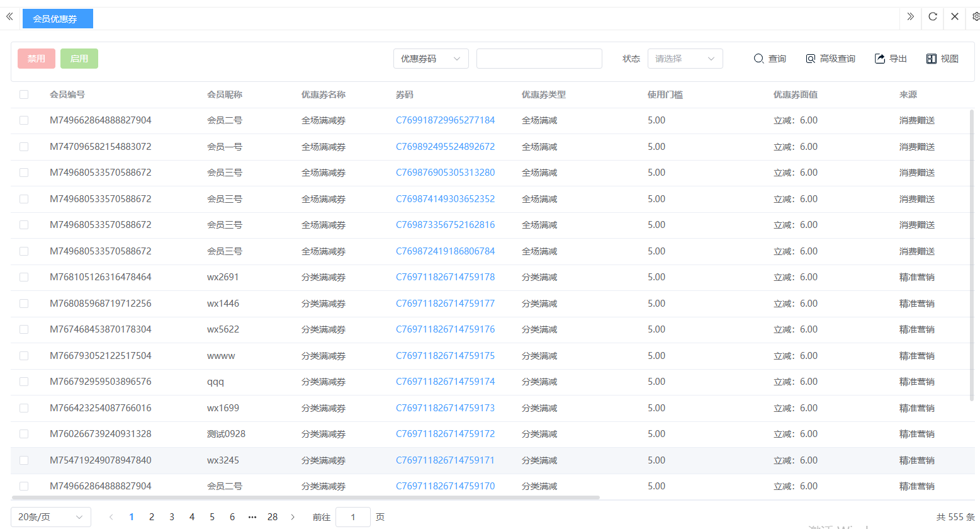Export data using 导出 button
The width and height of the screenshot is (980, 529).
tap(891, 59)
